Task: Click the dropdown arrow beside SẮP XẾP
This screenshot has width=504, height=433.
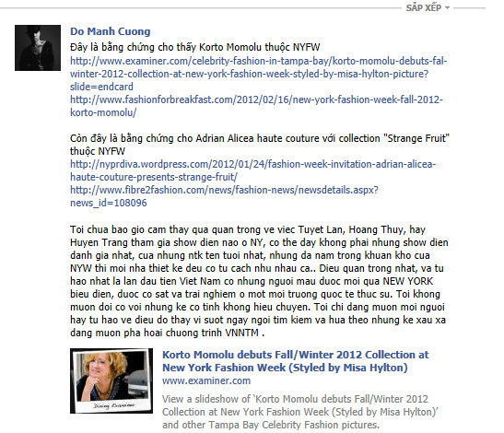Action: [x=447, y=8]
